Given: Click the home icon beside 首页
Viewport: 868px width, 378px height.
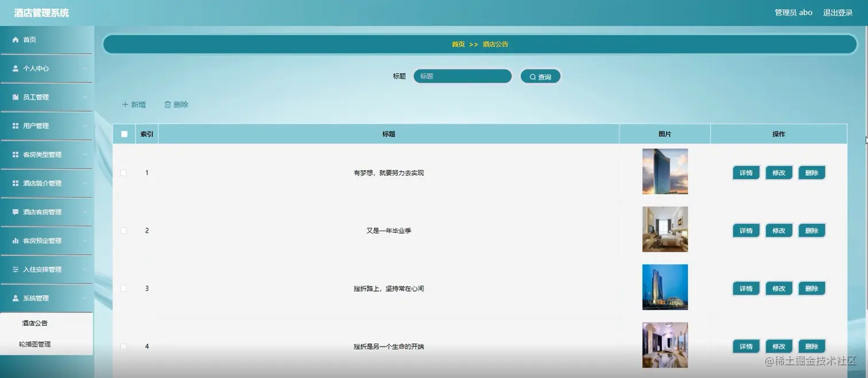Looking at the screenshot, I should 15,40.
